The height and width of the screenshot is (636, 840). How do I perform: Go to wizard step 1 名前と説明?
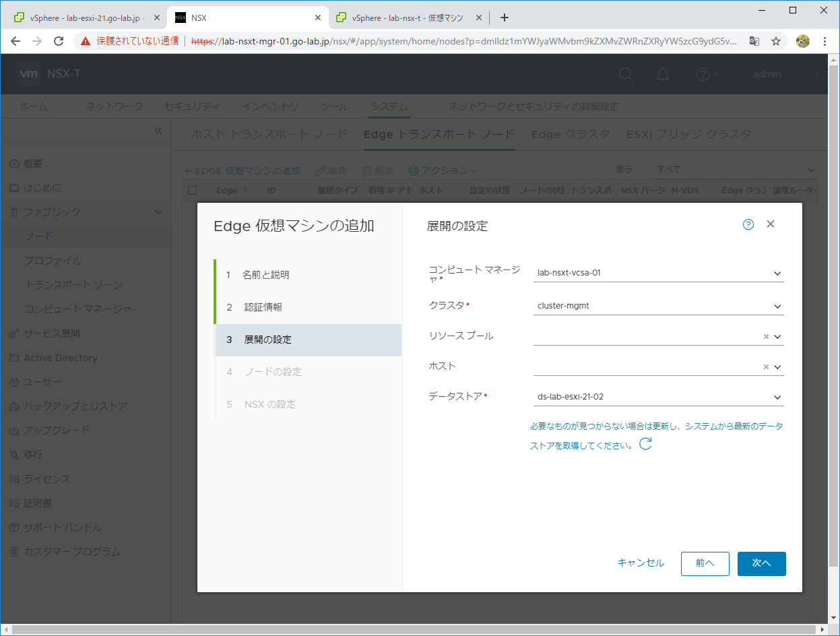click(308, 275)
